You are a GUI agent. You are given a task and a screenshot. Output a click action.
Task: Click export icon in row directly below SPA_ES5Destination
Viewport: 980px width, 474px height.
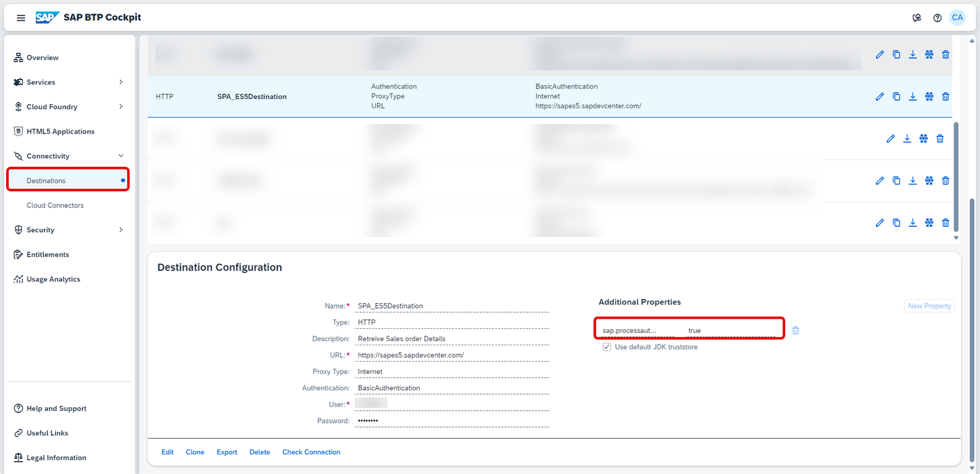point(907,139)
